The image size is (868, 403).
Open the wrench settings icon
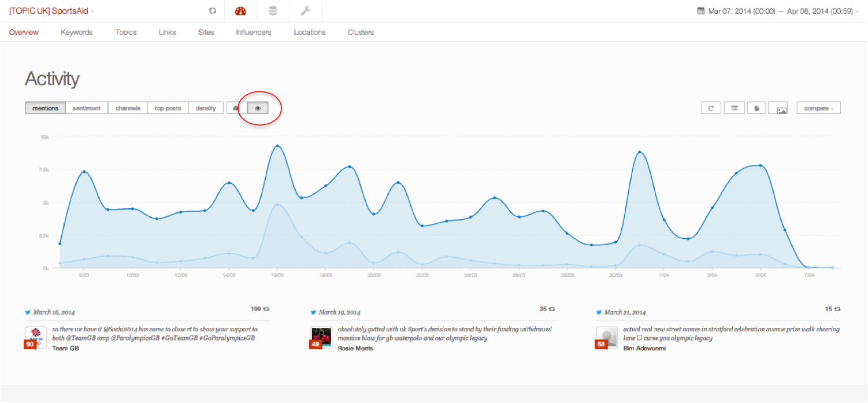306,11
